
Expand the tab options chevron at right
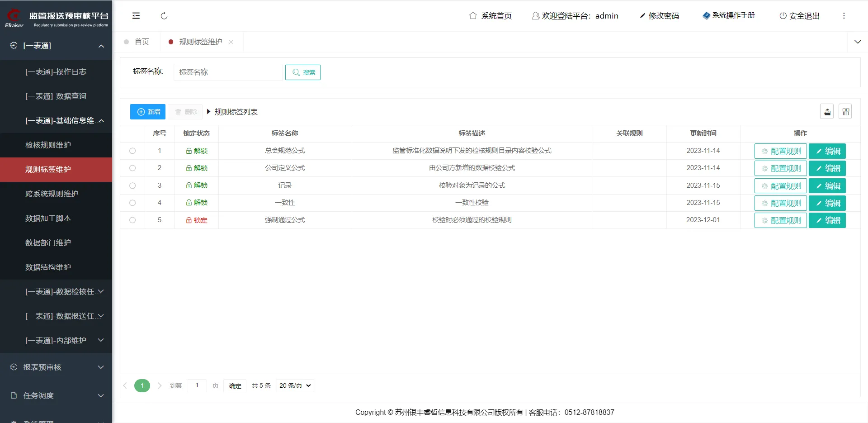pos(857,42)
